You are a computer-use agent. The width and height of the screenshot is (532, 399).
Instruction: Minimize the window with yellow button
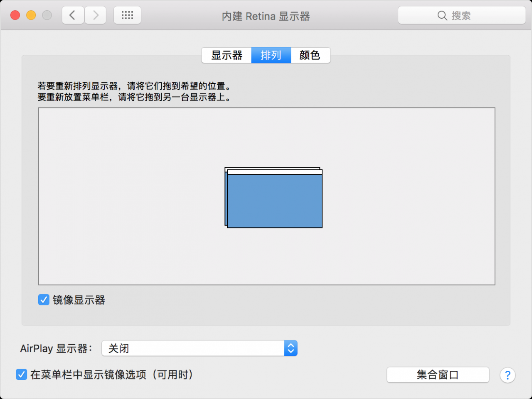point(31,15)
